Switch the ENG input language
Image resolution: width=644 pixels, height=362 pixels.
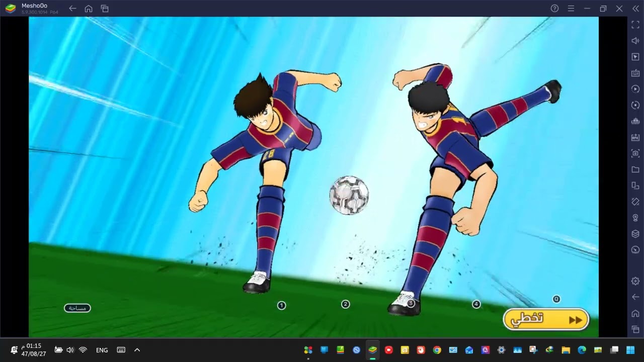click(102, 350)
